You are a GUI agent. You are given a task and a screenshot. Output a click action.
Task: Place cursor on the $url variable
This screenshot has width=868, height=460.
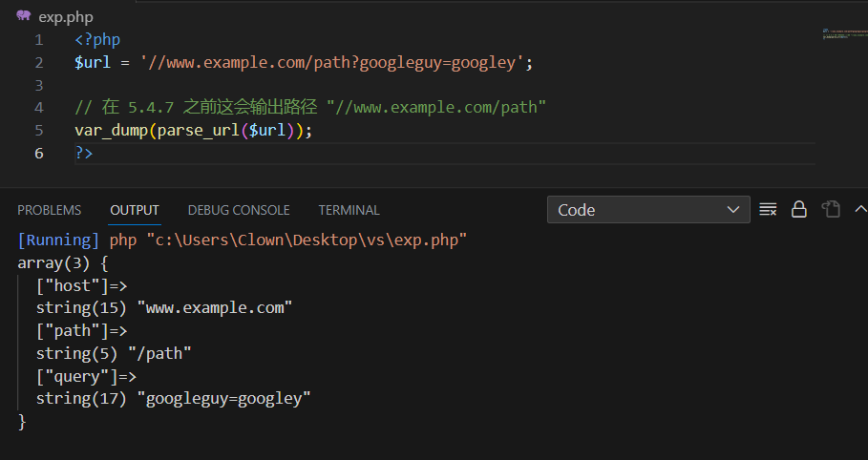pyautogui.click(x=93, y=63)
